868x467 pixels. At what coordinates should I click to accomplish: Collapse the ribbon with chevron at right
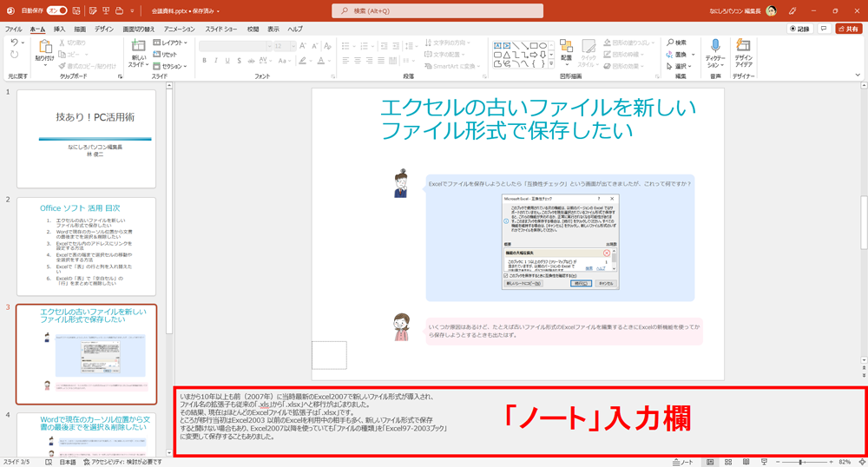858,76
